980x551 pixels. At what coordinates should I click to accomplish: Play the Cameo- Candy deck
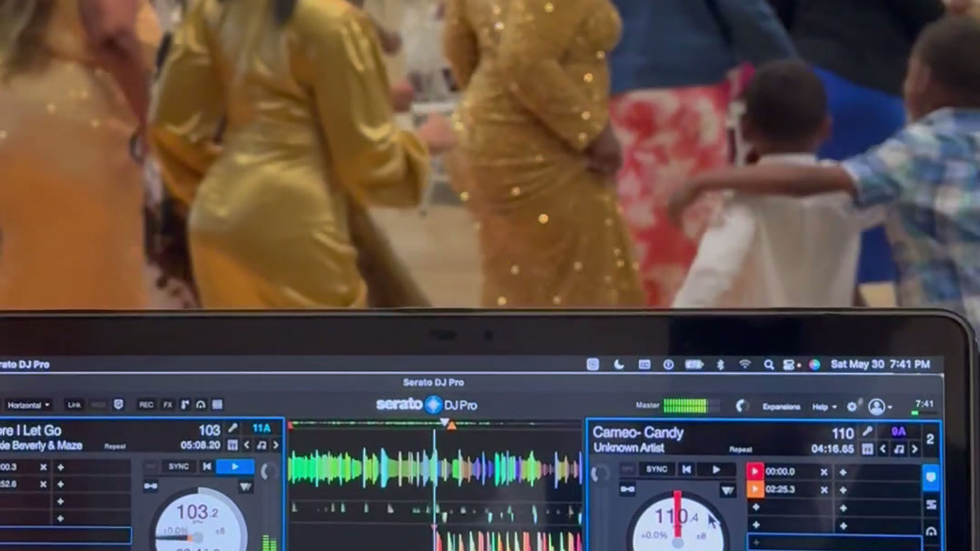[716, 470]
